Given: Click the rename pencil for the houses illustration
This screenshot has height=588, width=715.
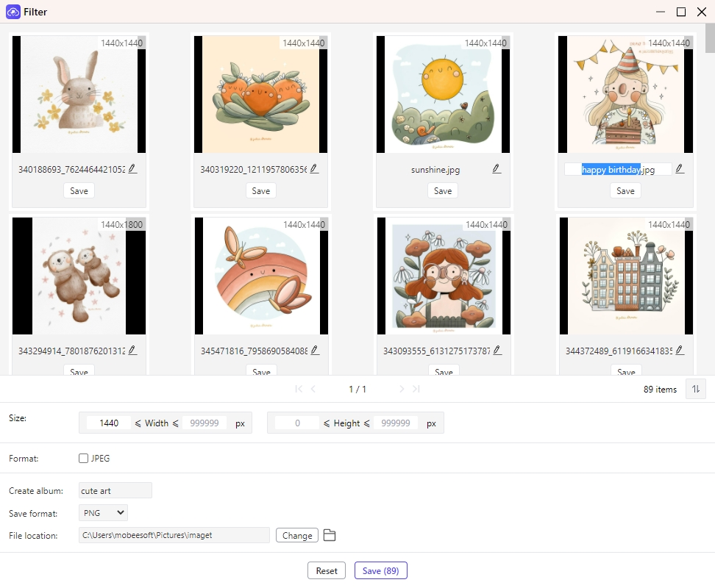Looking at the screenshot, I should point(680,351).
